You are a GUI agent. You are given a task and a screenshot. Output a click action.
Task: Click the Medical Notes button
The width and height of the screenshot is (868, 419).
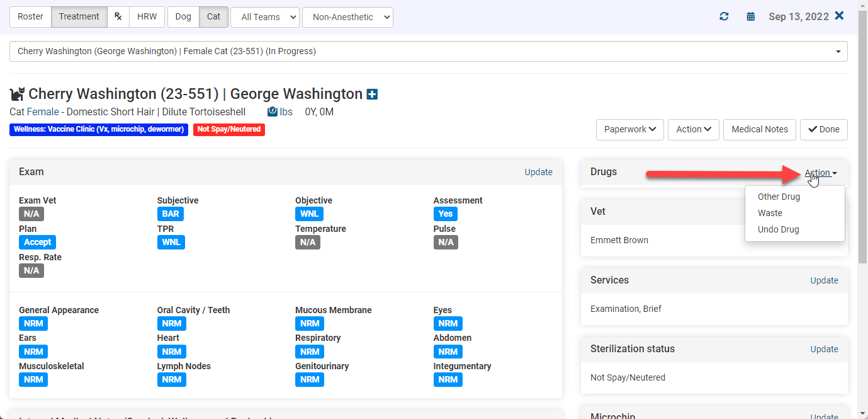[x=760, y=129]
